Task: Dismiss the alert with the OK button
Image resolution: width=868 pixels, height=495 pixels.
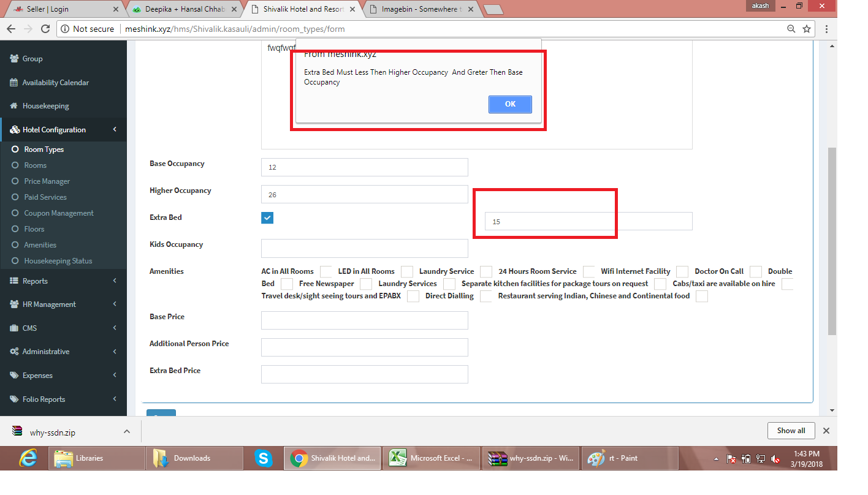Action: click(510, 104)
